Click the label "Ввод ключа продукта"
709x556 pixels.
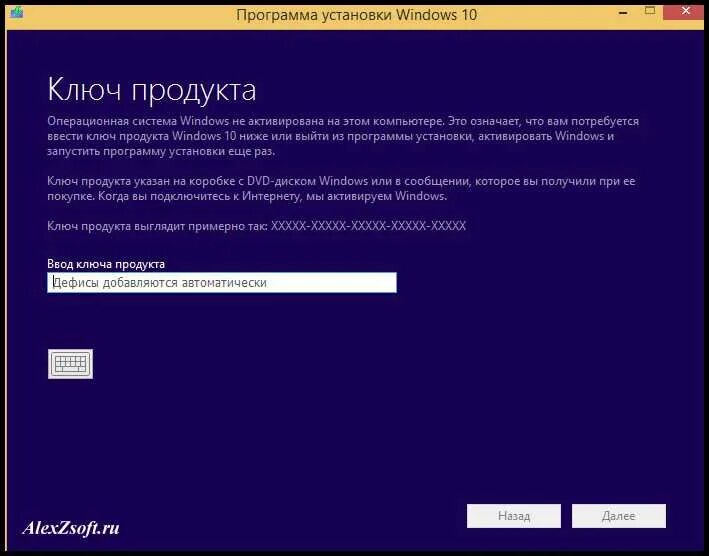pyautogui.click(x=106, y=264)
